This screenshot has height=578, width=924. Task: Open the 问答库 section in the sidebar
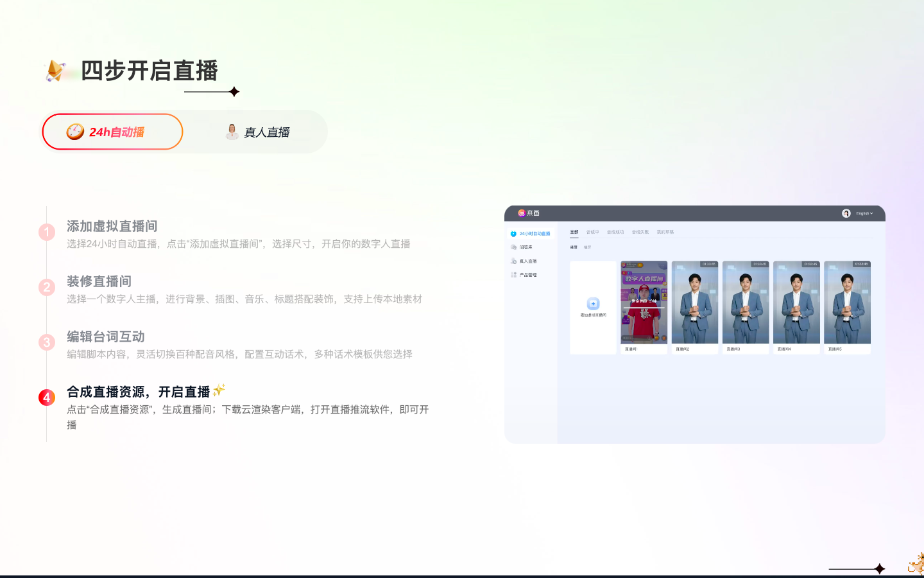click(525, 247)
